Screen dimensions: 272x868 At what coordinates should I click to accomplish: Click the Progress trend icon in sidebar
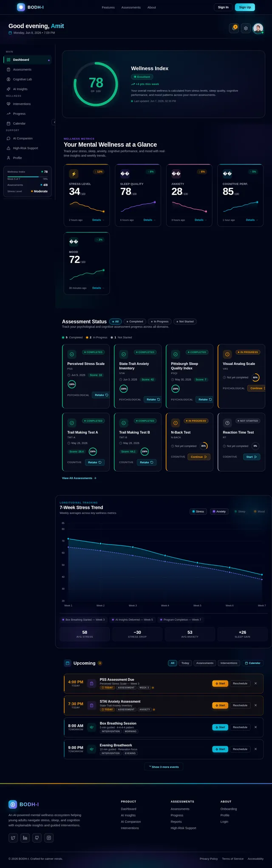click(8, 113)
